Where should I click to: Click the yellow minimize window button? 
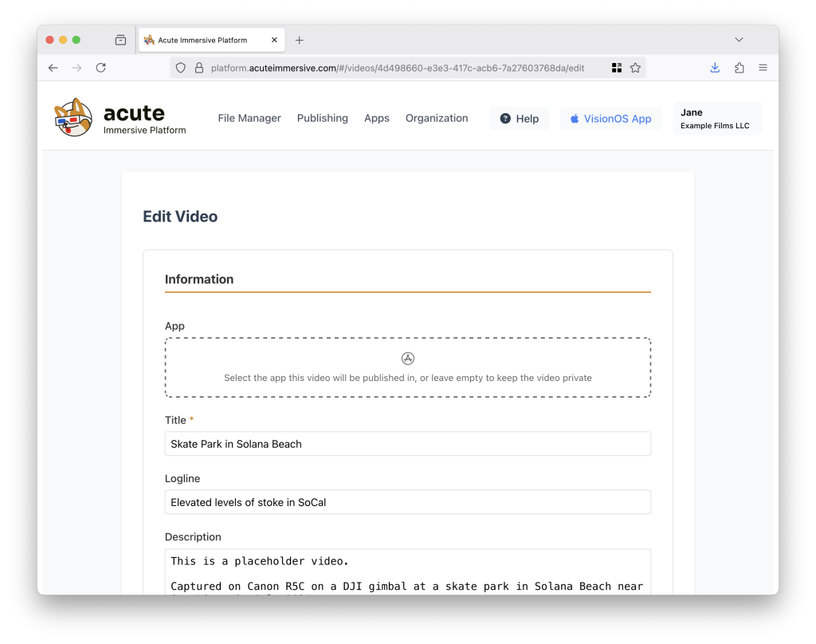(x=63, y=40)
